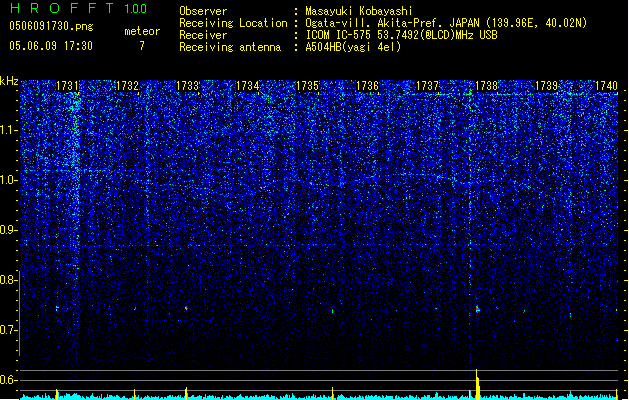Click the date stamp 05.06.09 17:30

coord(51,46)
